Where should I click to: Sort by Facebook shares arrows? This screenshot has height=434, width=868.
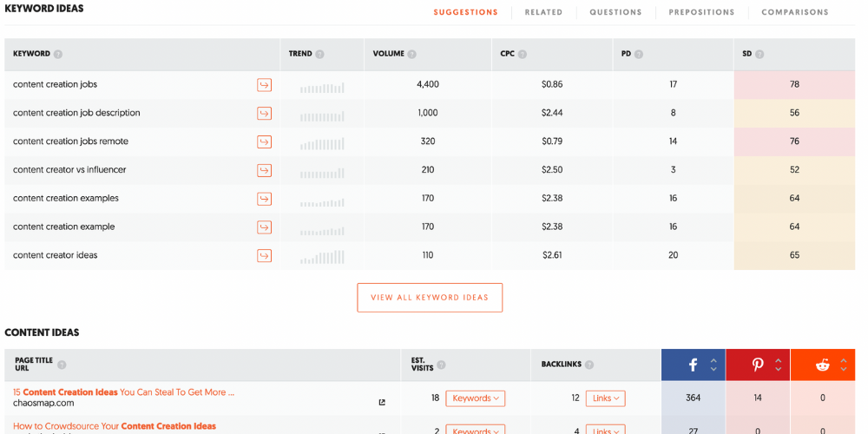[713, 365]
